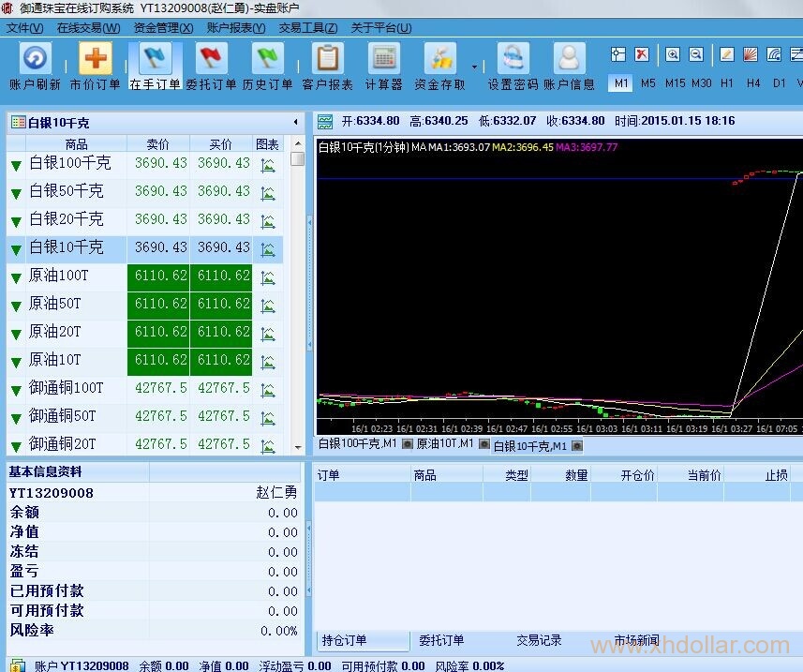The width and height of the screenshot is (803, 672).
Task: Launch the 计算器 calculator tool
Action: (383, 60)
